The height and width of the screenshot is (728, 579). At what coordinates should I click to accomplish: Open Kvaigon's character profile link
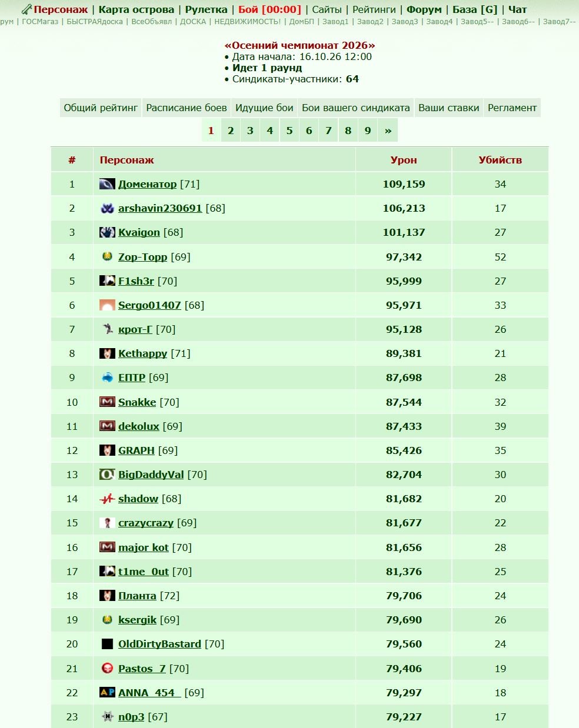coord(139,232)
